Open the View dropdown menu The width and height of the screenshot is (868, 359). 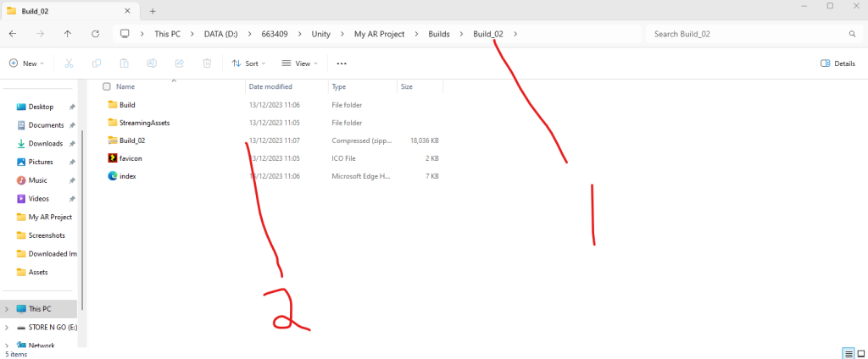(x=298, y=64)
